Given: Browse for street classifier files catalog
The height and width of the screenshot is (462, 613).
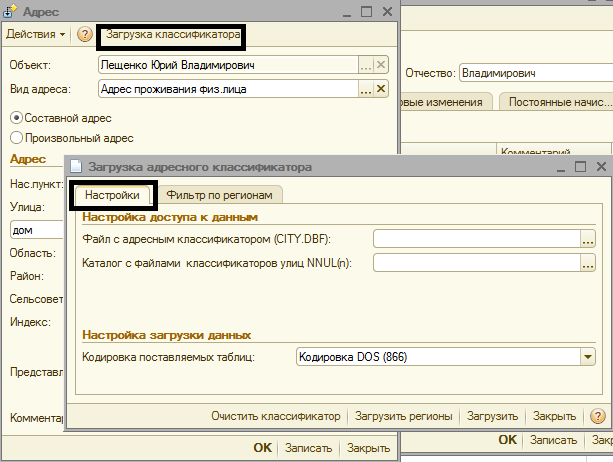Looking at the screenshot, I should [587, 263].
